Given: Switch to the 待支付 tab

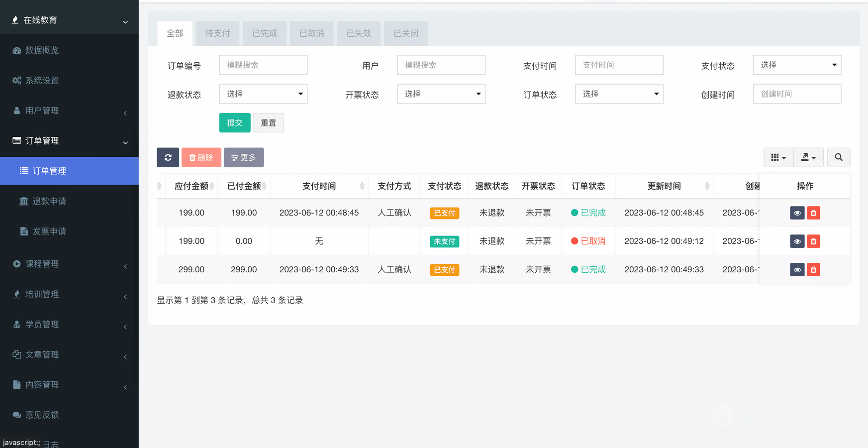Looking at the screenshot, I should click(217, 33).
